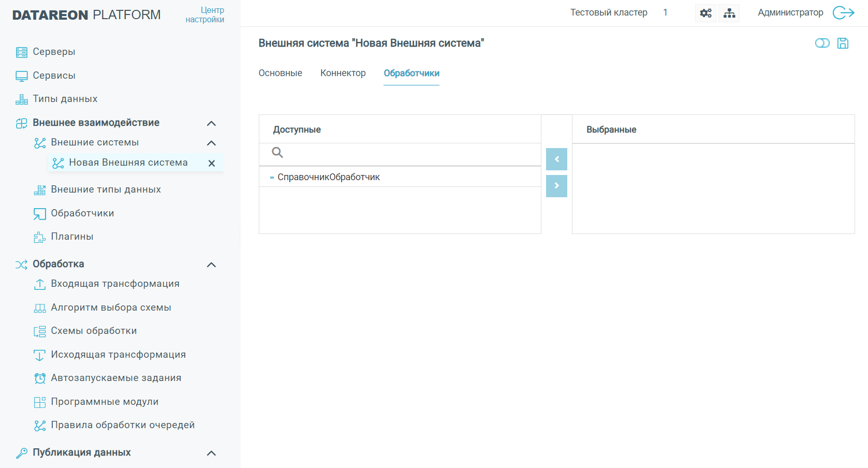The height and width of the screenshot is (468, 868).
Task: Toggle the external system active switch
Action: [822, 43]
